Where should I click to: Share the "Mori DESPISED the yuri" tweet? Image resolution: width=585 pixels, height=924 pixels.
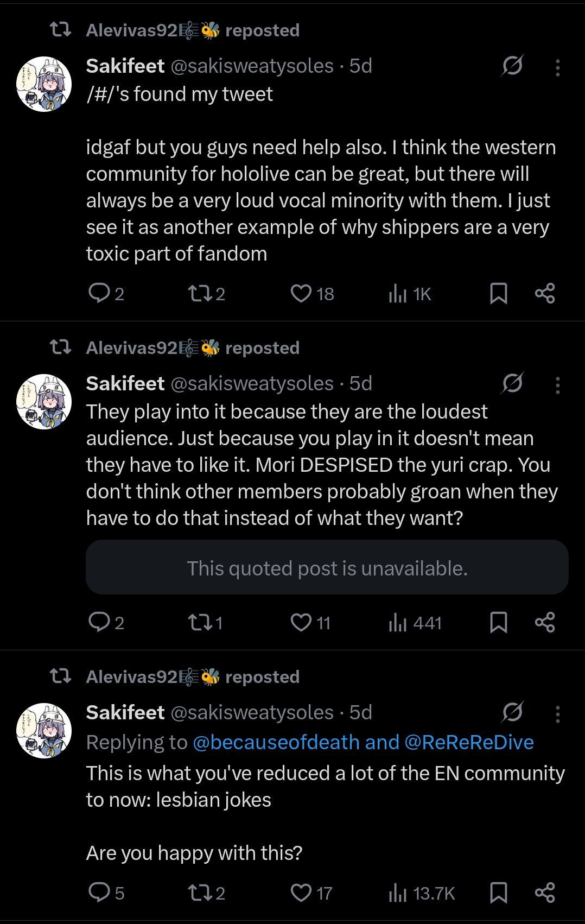[545, 623]
